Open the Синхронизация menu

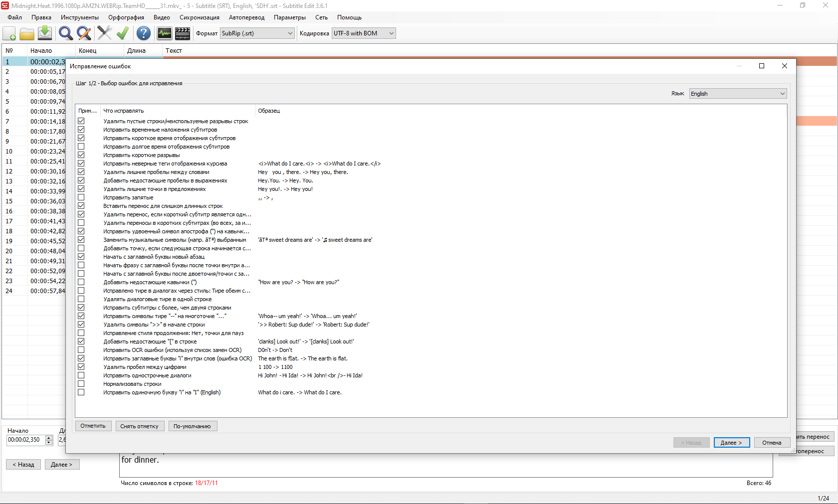click(x=199, y=17)
